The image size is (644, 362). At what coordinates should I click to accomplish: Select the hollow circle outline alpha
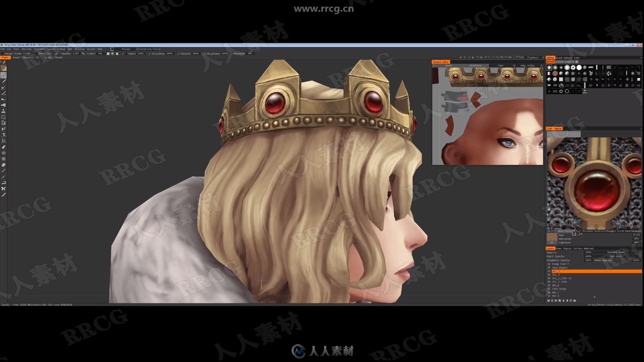click(567, 91)
